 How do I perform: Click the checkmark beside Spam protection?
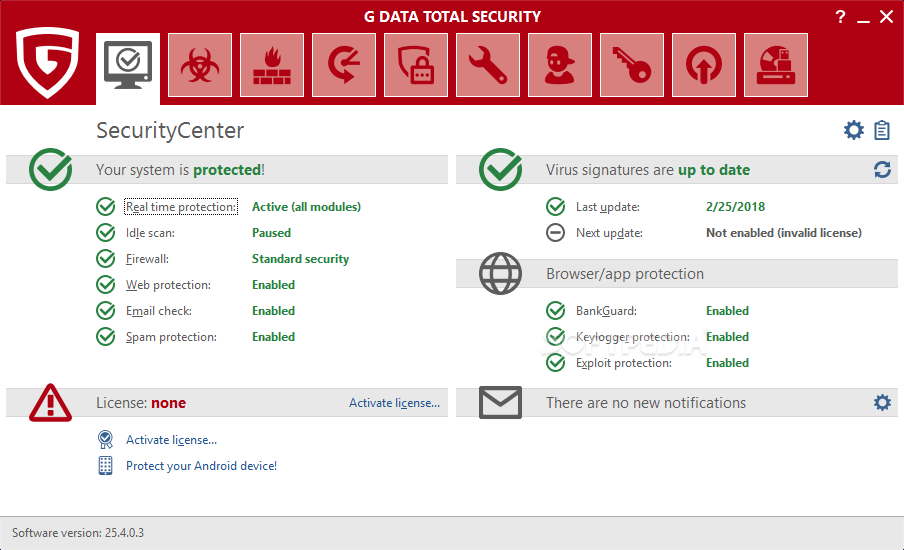[106, 336]
